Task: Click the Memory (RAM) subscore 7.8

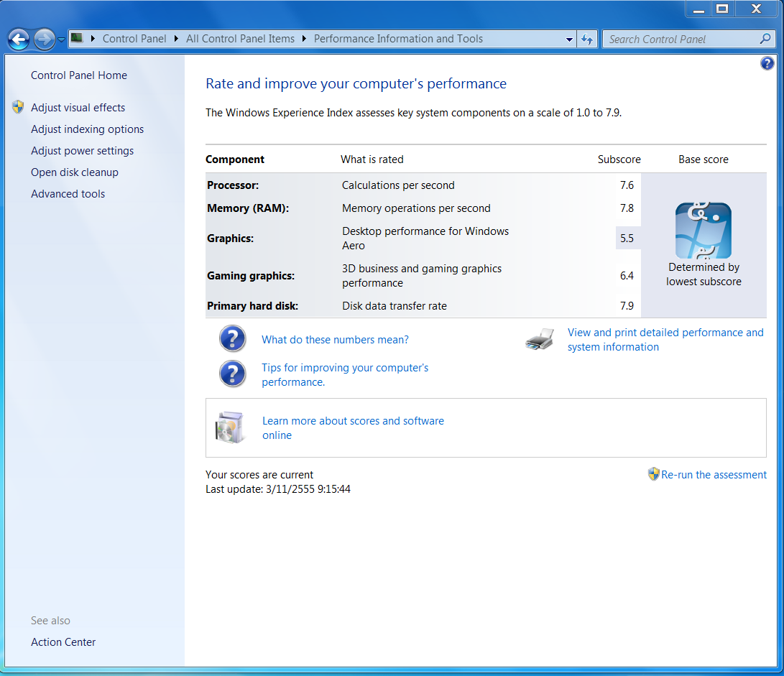Action: click(x=627, y=208)
